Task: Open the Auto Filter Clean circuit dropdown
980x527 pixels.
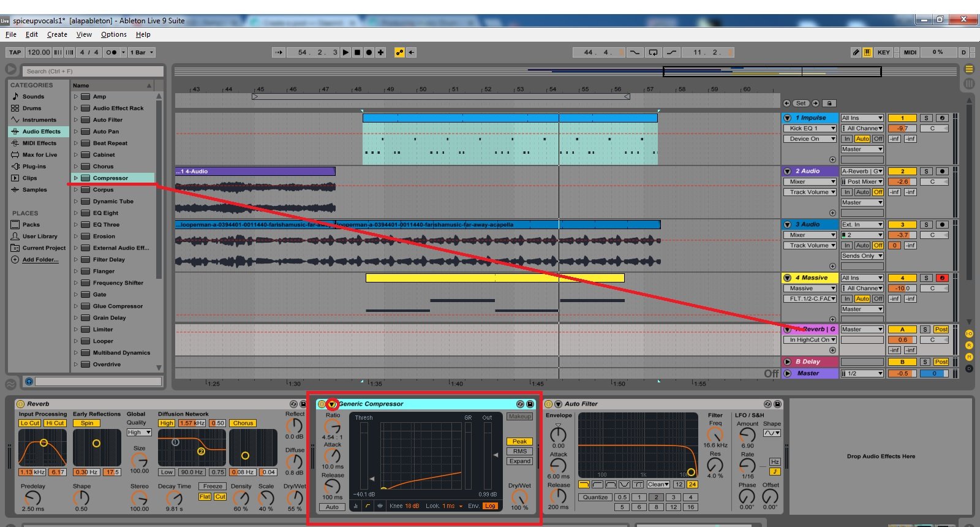Action: pos(658,485)
